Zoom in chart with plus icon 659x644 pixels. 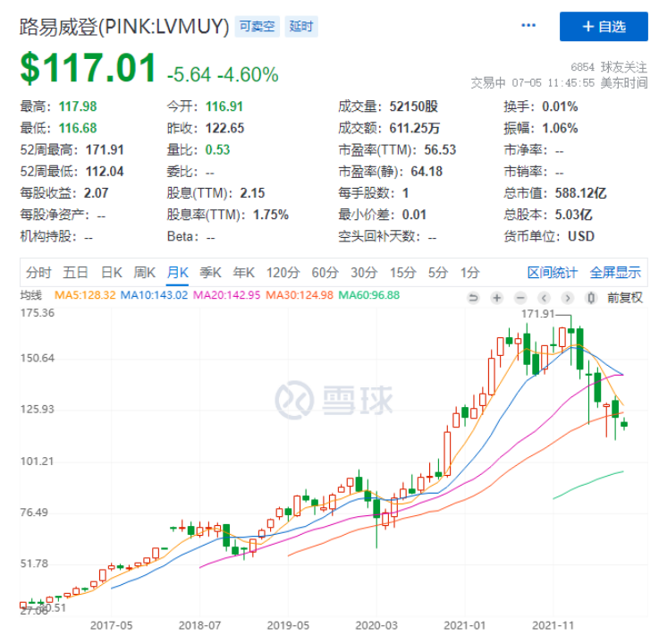[497, 298]
